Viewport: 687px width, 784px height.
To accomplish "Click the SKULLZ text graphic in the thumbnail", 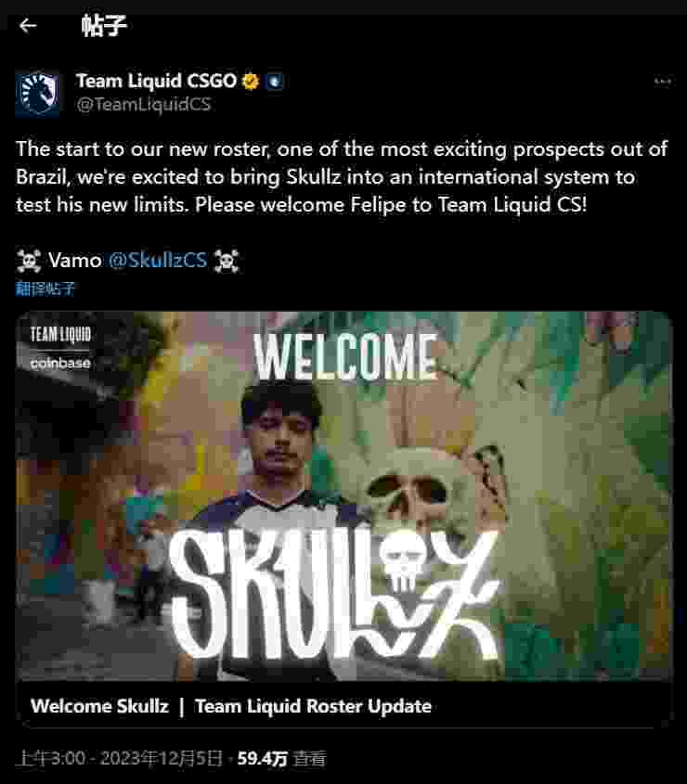I will tap(334, 595).
